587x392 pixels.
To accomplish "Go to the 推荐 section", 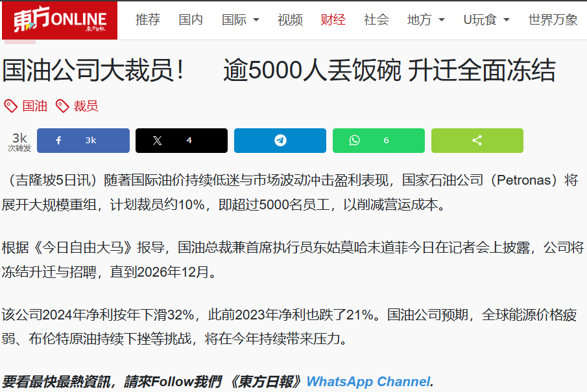I will (148, 19).
